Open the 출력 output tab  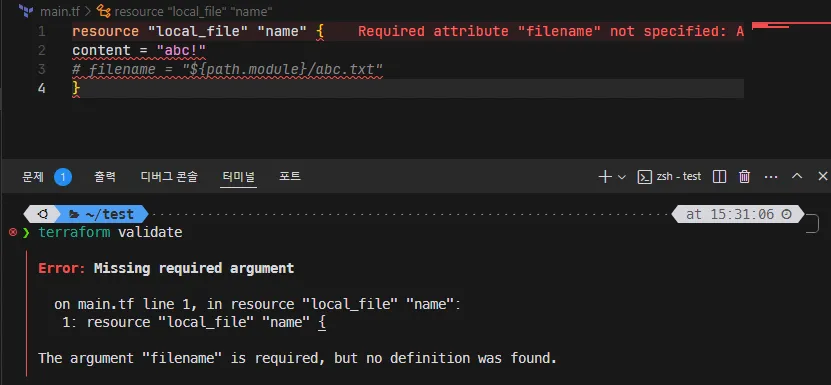(105, 177)
